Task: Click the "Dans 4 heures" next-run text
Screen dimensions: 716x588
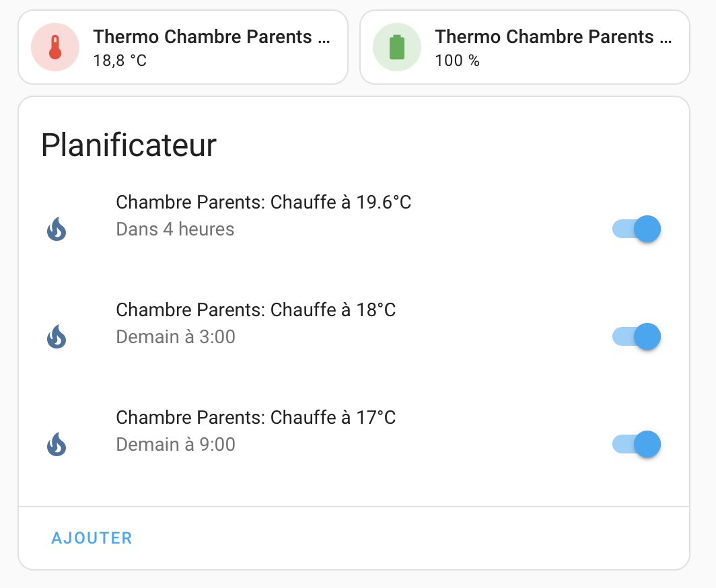Action: click(x=175, y=229)
